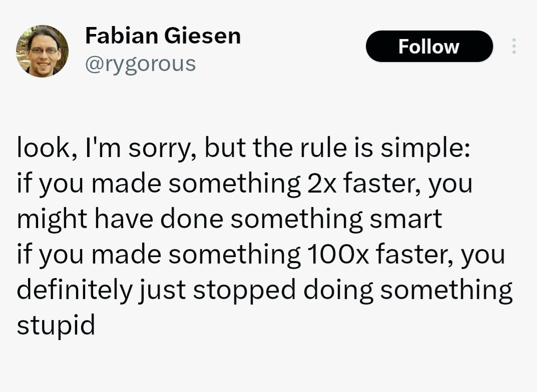Click the word "smart" in the tweet
The width and height of the screenshot is (537, 392).
(x=406, y=219)
